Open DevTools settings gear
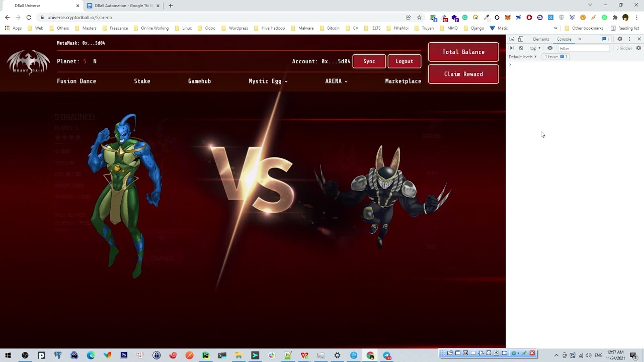 [x=620, y=39]
